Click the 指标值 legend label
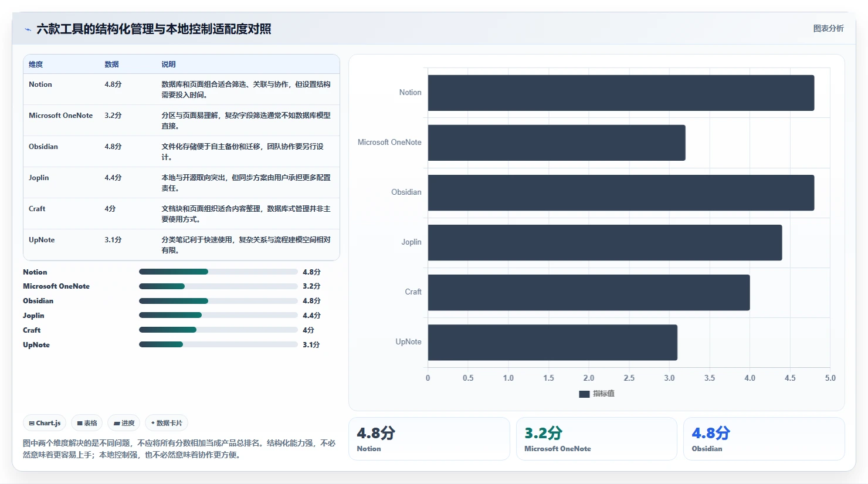The width and height of the screenshot is (868, 484). (x=603, y=394)
